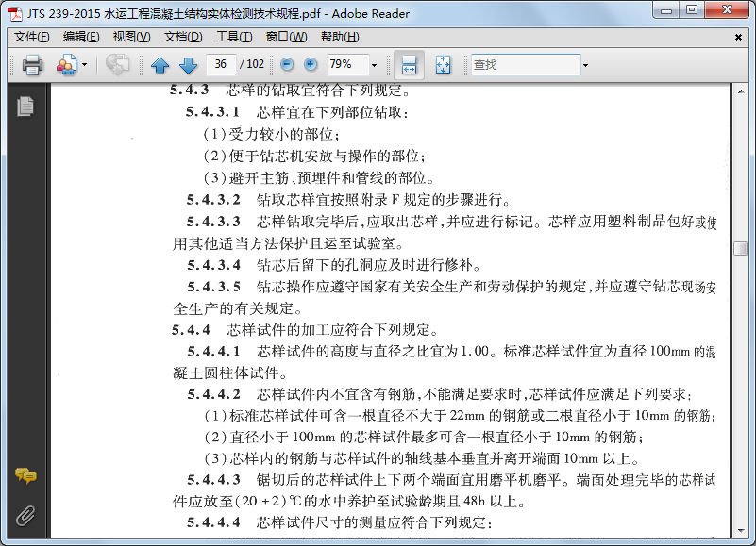The image size is (756, 546).
Task: Click the text 全生产的有关规定
Action: [233, 308]
